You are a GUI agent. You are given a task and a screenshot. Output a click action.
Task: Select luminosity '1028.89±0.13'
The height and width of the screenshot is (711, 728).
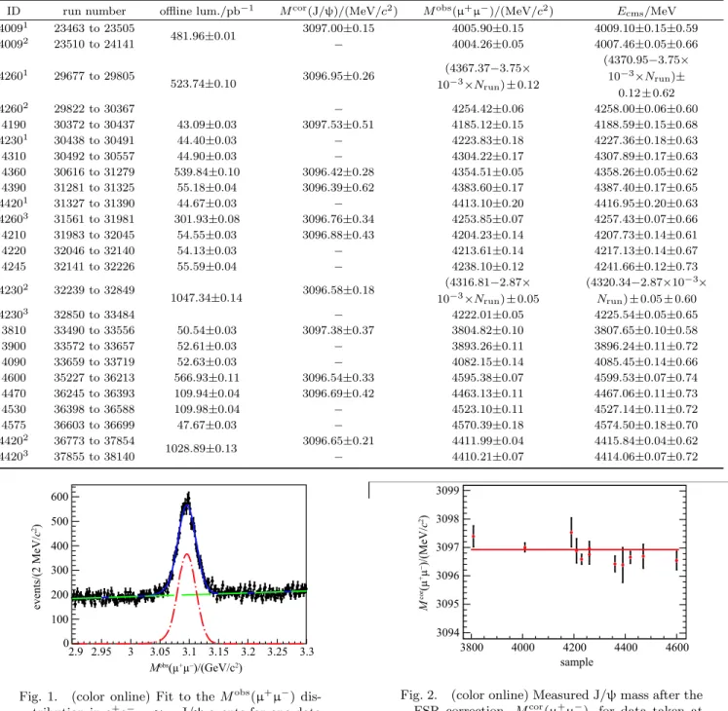pos(201,448)
